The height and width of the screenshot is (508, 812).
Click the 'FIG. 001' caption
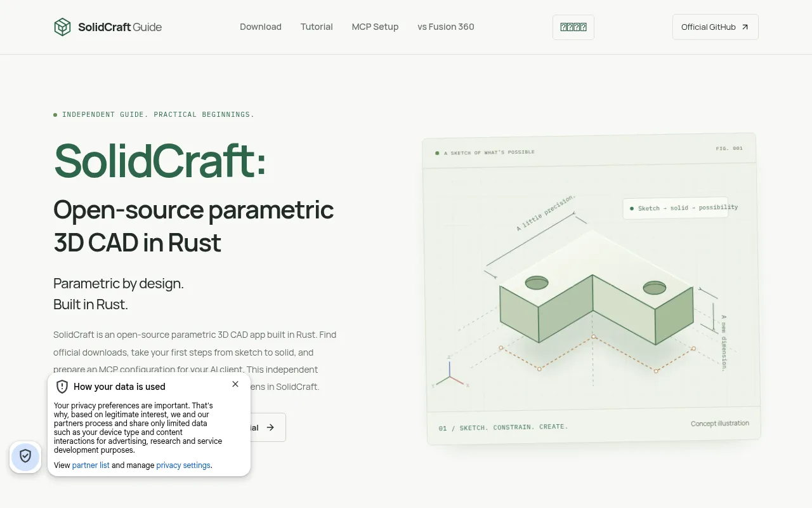click(729, 148)
